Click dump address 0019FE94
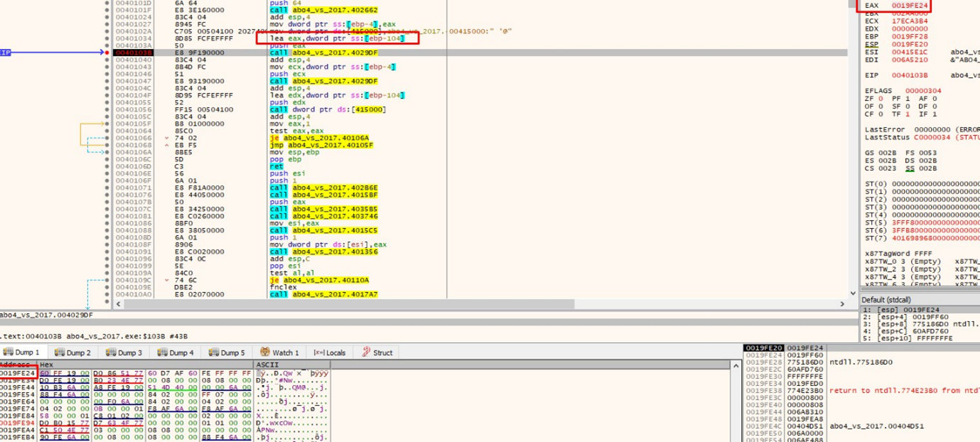Screen dimensions: 980x442 pos(18,422)
